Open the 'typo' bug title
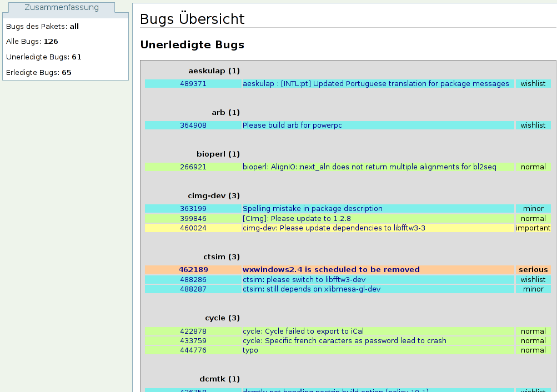557x392 pixels. (250, 350)
